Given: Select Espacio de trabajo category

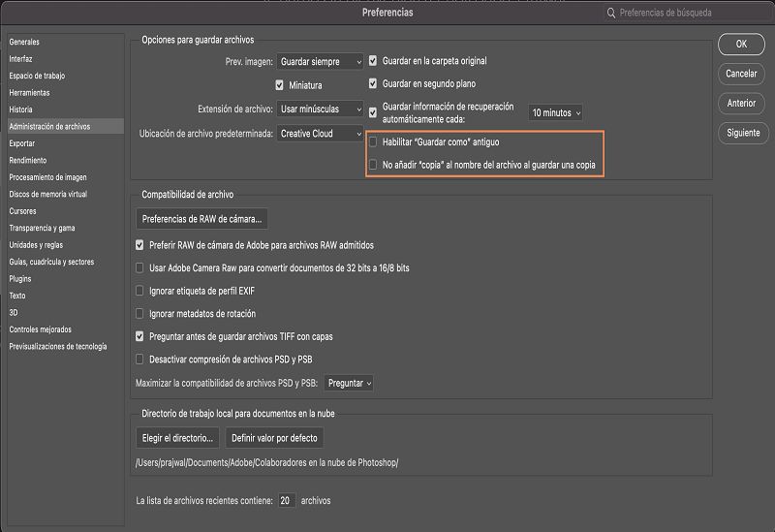Looking at the screenshot, I should [65, 76].
